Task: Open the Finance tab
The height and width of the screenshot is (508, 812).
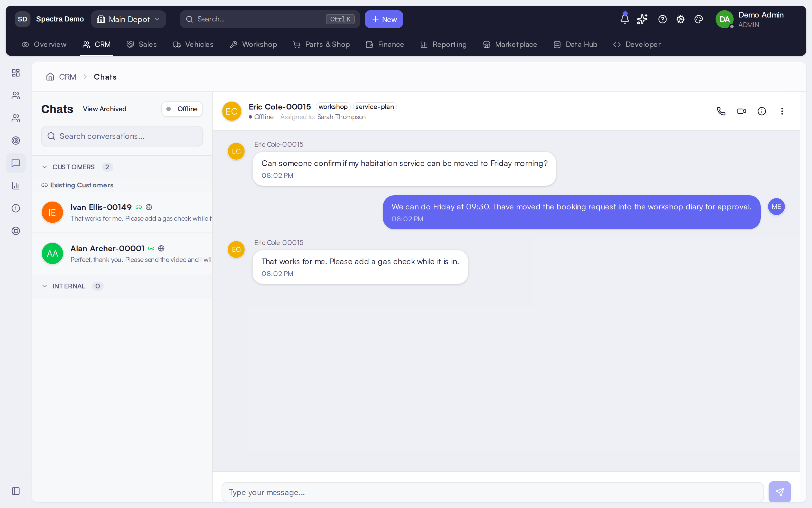Action: pos(385,44)
